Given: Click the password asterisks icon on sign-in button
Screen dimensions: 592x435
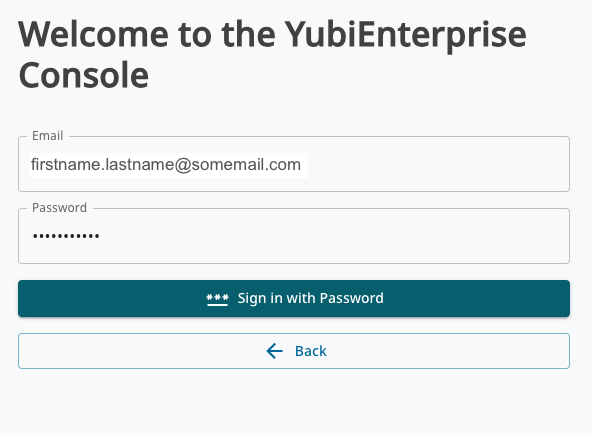Looking at the screenshot, I should coord(217,299).
